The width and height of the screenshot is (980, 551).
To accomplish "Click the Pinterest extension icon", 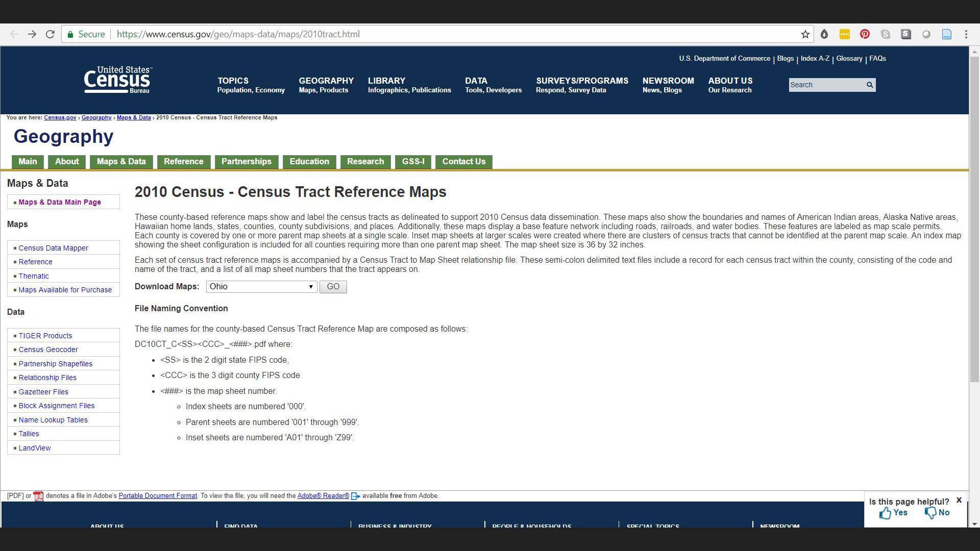I will [865, 34].
